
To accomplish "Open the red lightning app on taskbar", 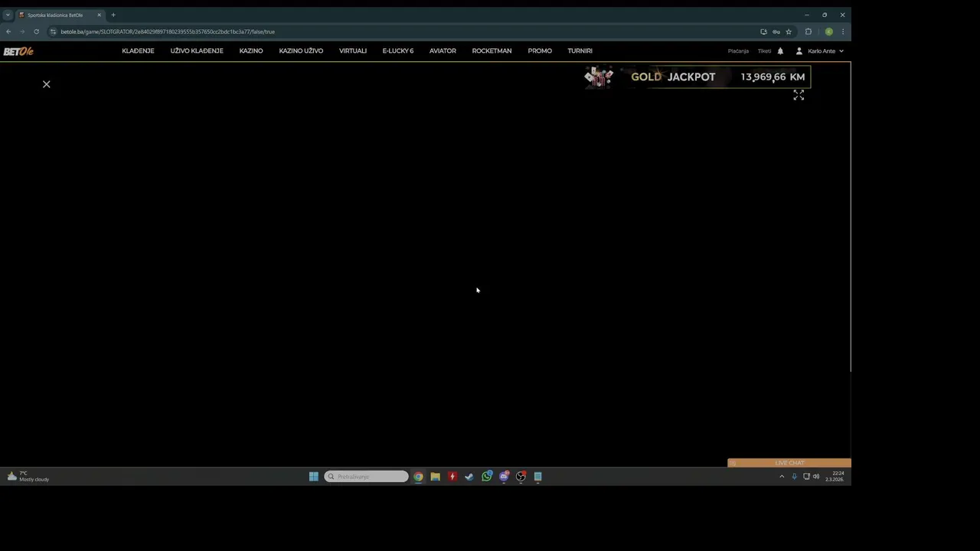I will 452,476.
